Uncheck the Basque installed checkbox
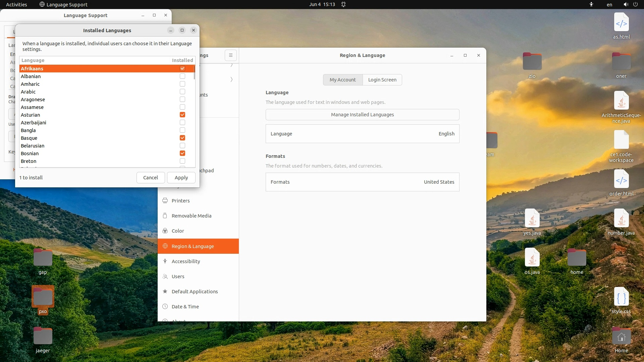Viewport: 644px width, 362px height. coord(182,138)
